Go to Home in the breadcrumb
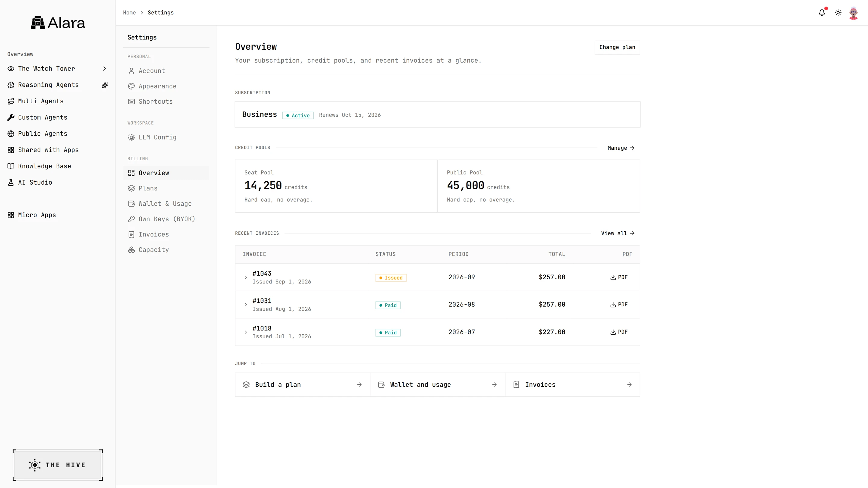Viewport: 868px width, 488px height. (129, 12)
